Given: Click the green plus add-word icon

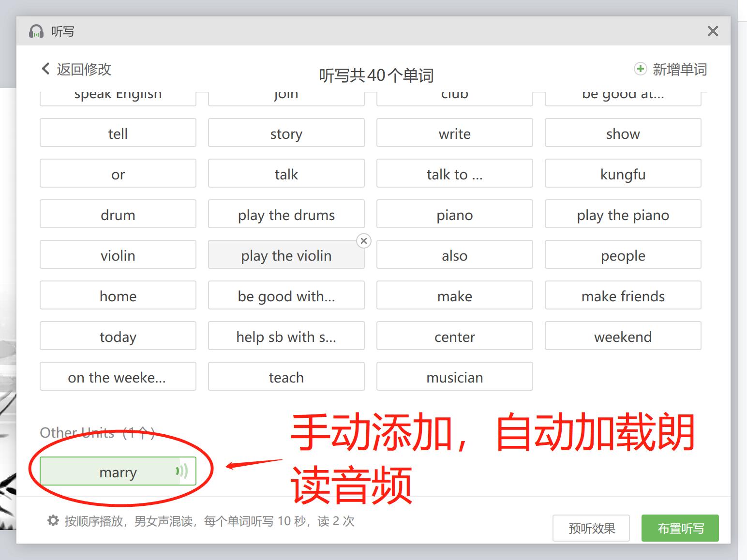Looking at the screenshot, I should click(640, 69).
